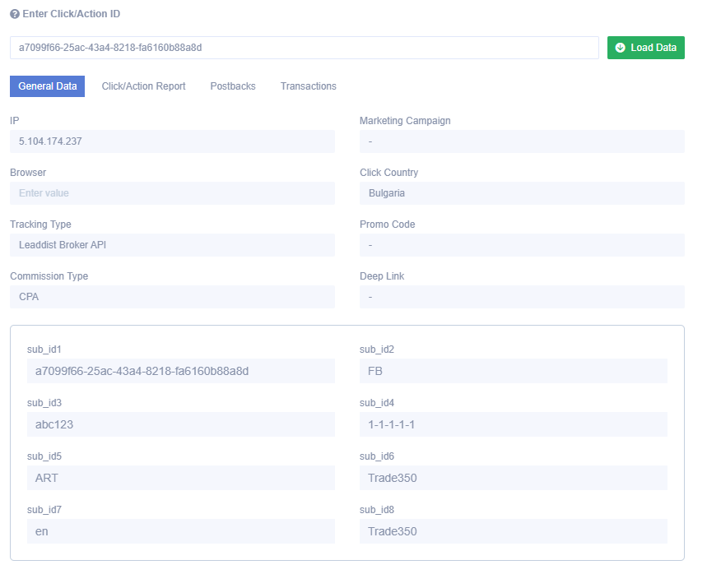Click the Deep Link field

click(x=522, y=297)
